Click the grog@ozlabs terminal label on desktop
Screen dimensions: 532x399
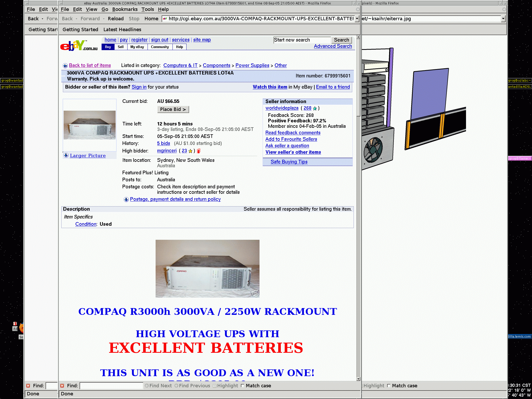pos(520,81)
